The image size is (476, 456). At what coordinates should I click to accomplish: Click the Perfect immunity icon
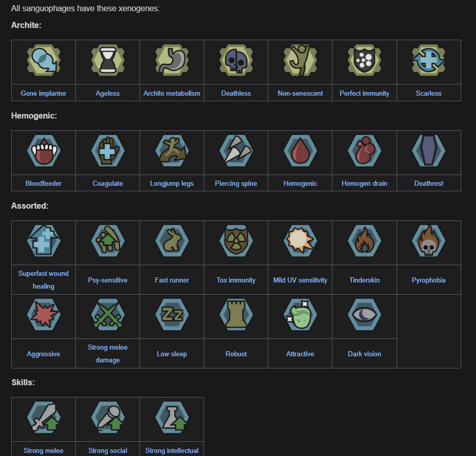(x=365, y=60)
